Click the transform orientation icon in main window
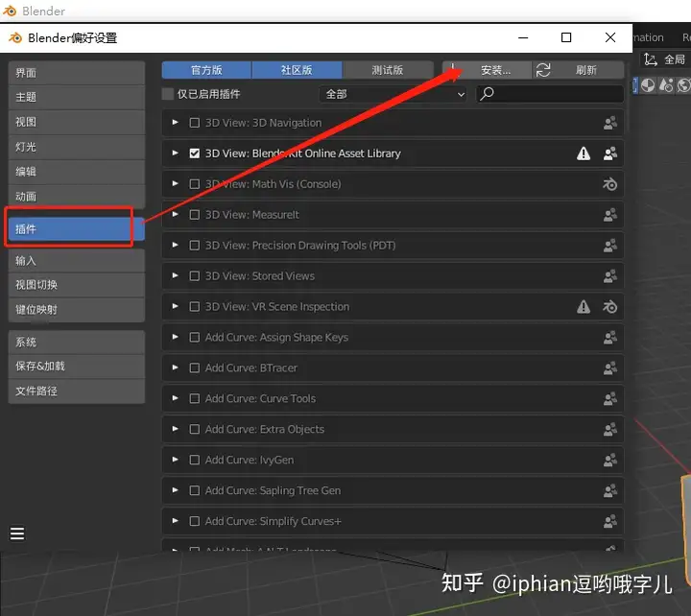The height and width of the screenshot is (616, 691). [650, 59]
